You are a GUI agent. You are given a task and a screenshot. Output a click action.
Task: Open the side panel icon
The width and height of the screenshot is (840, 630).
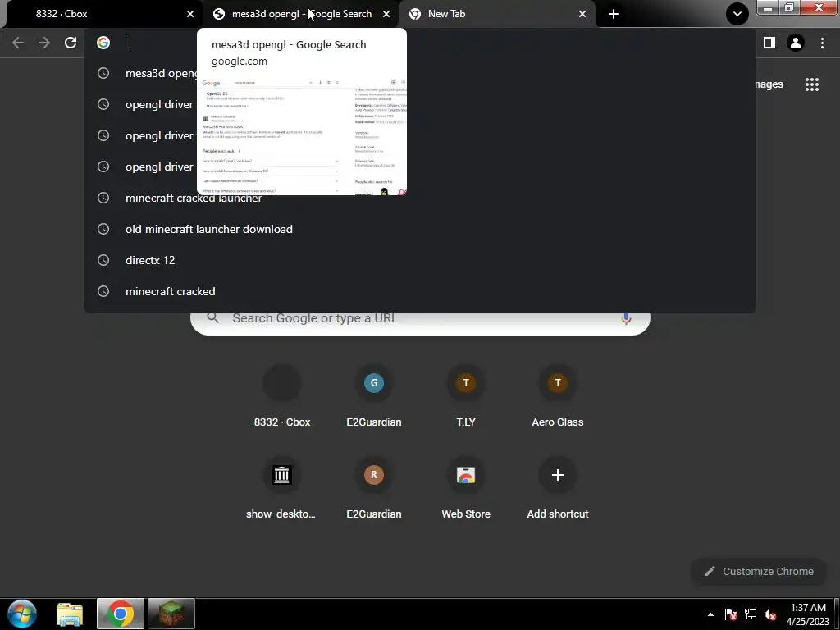[x=769, y=43]
